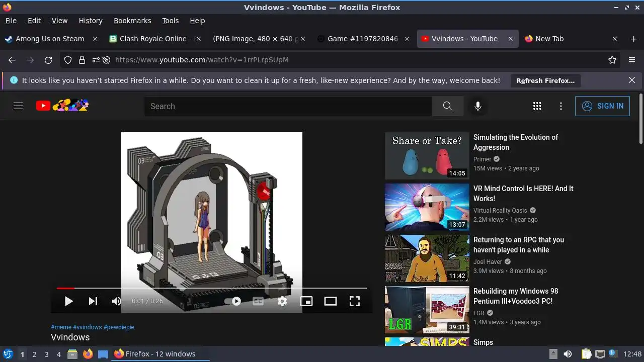Open Rebuilding my Windows 98 video
Viewport: 644px width, 362px height.
(516, 296)
